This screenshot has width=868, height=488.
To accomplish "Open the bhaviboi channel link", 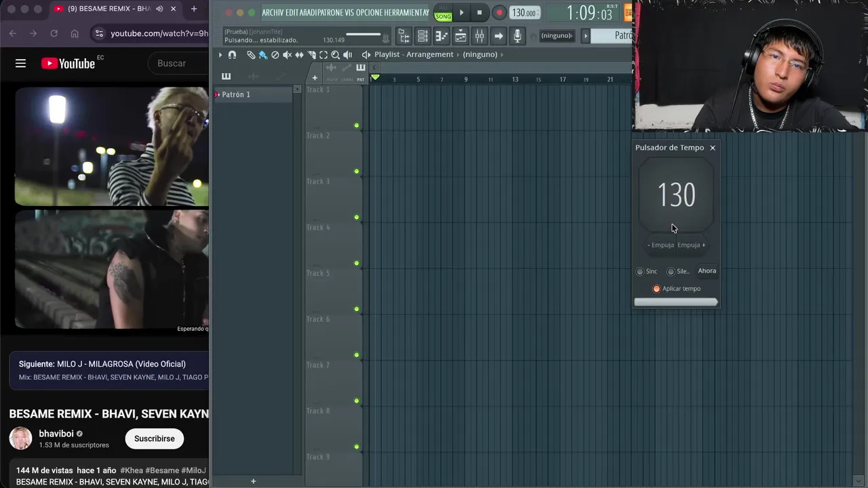I will pyautogui.click(x=56, y=434).
